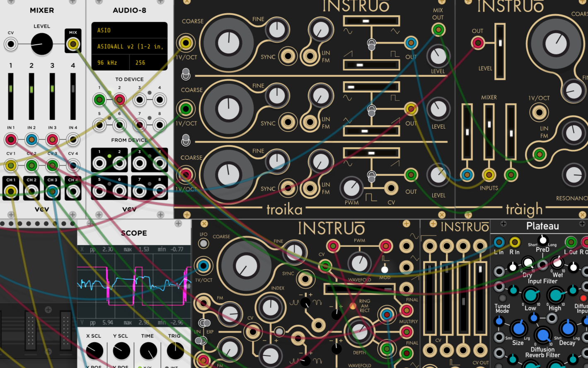This screenshot has width=588, height=368.
Task: Click the tràigh RESONANCE knob
Action: coord(573,175)
